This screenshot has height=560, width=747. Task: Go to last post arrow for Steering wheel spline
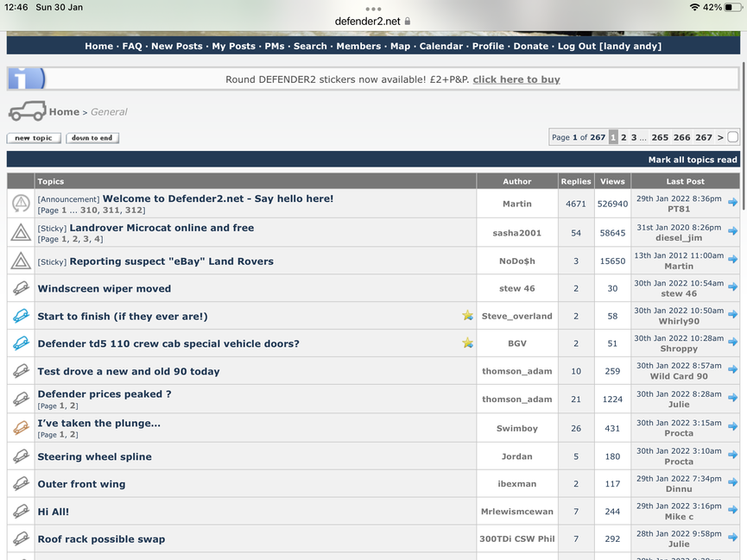pos(732,455)
